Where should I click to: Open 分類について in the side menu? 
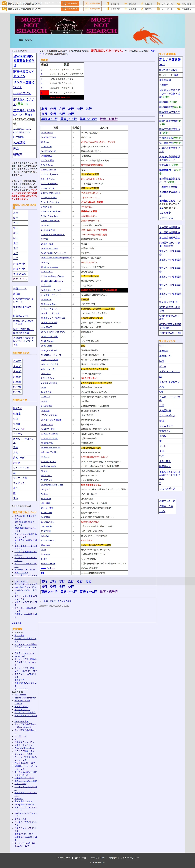tap(20, 288)
